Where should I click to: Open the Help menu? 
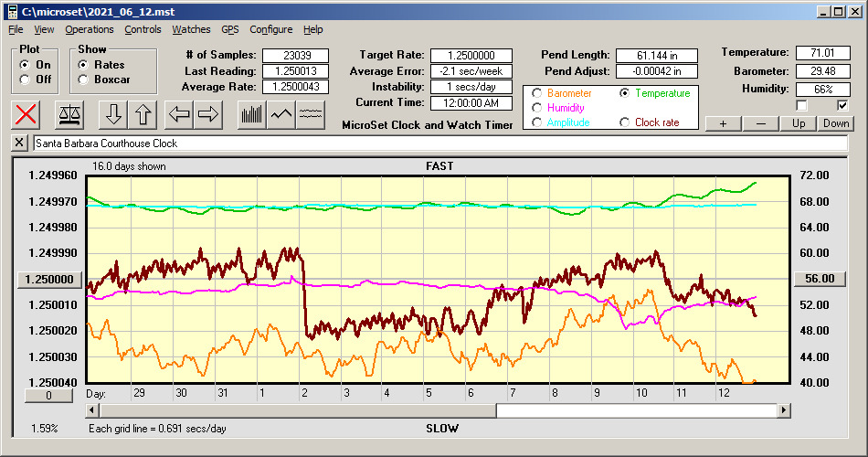pos(312,29)
